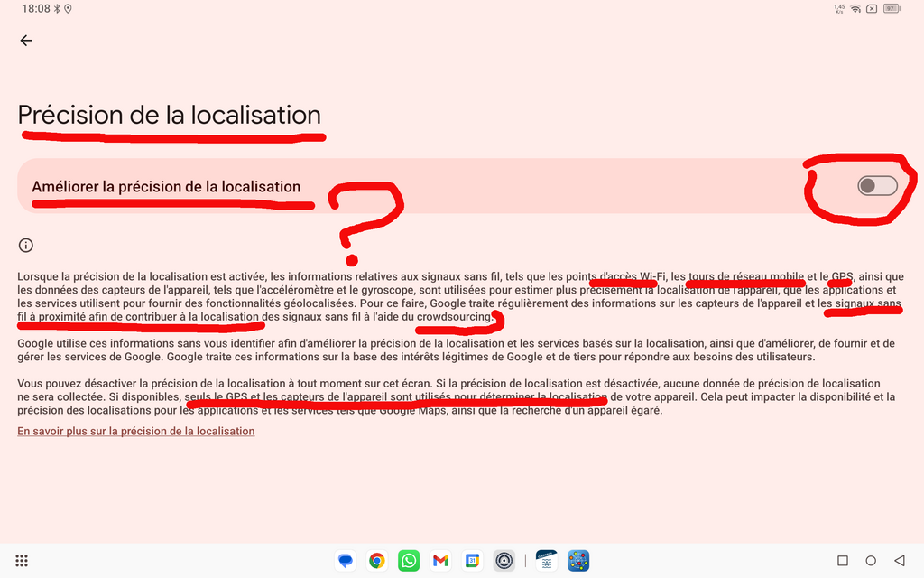Tap the 'Précision de la localisation' page title
The width and height of the screenshot is (924, 578).
[170, 116]
